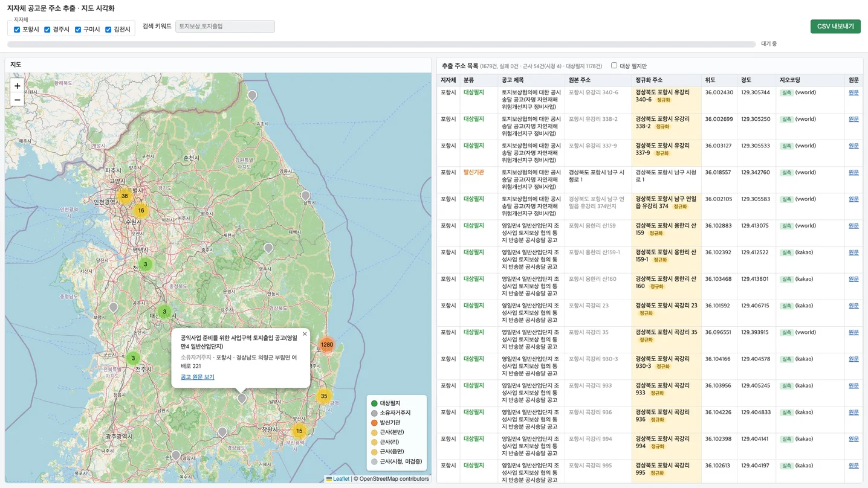Open the cluster marker showing 1280
868x488 pixels.
click(x=327, y=345)
